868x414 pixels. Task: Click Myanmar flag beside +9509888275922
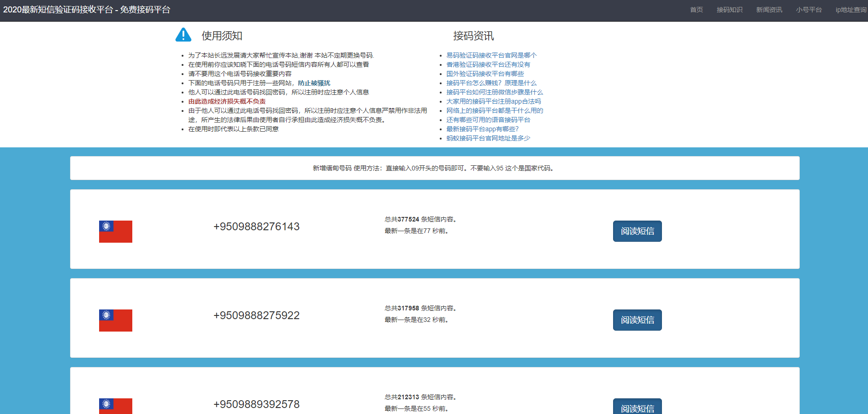pos(116,321)
